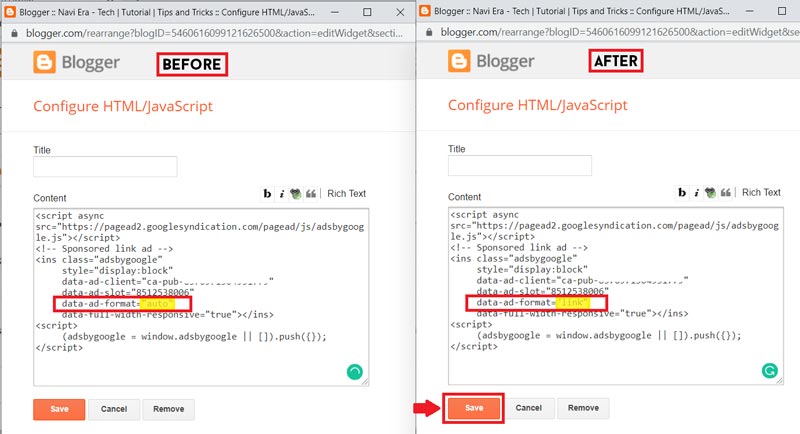Click Blogger favicon in AFTER window title bar

point(424,11)
